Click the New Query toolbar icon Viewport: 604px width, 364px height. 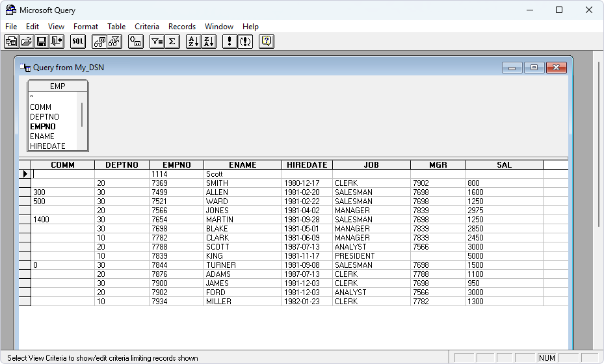point(11,41)
